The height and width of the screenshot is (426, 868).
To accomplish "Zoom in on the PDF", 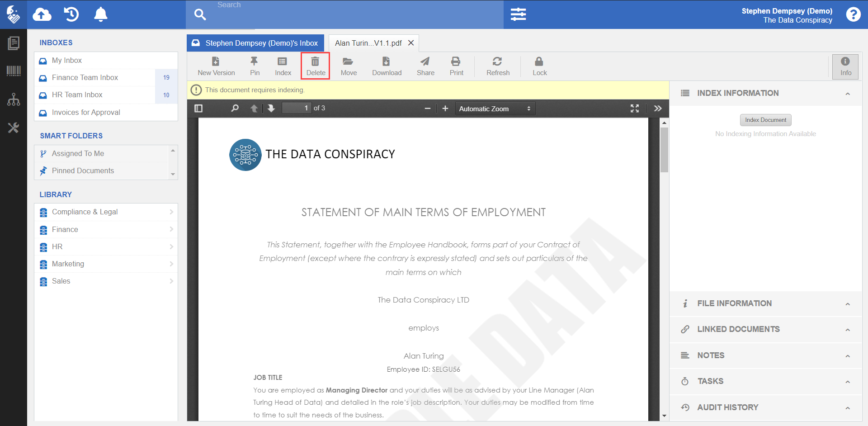I will (x=445, y=109).
